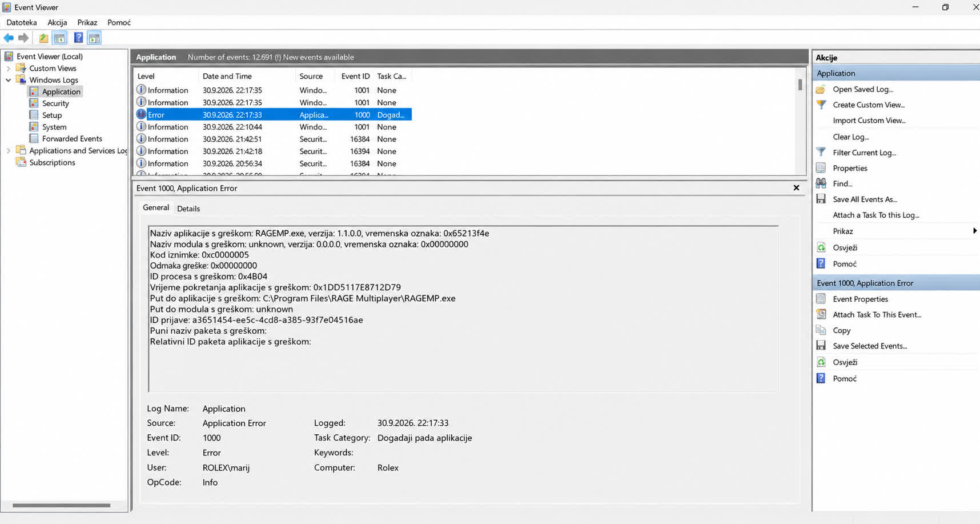Click the Properties icon in the Application actions
The image size is (980, 524).
pyautogui.click(x=821, y=168)
